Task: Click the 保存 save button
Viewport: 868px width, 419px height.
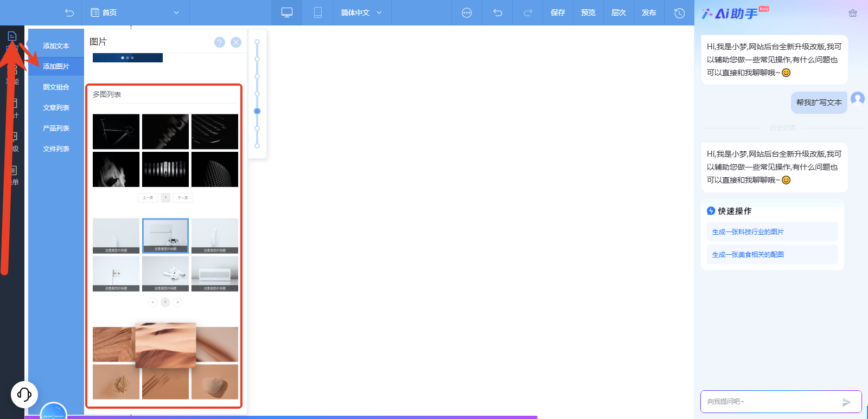Action: 558,12
